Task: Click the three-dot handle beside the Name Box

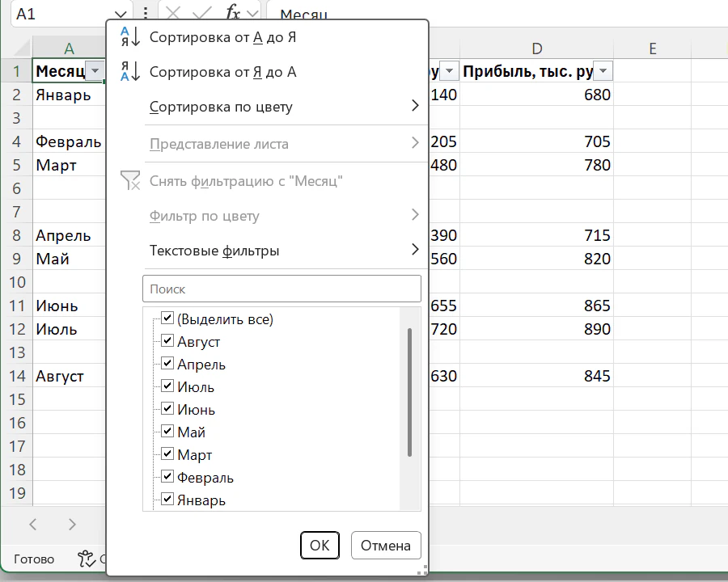Action: click(146, 13)
